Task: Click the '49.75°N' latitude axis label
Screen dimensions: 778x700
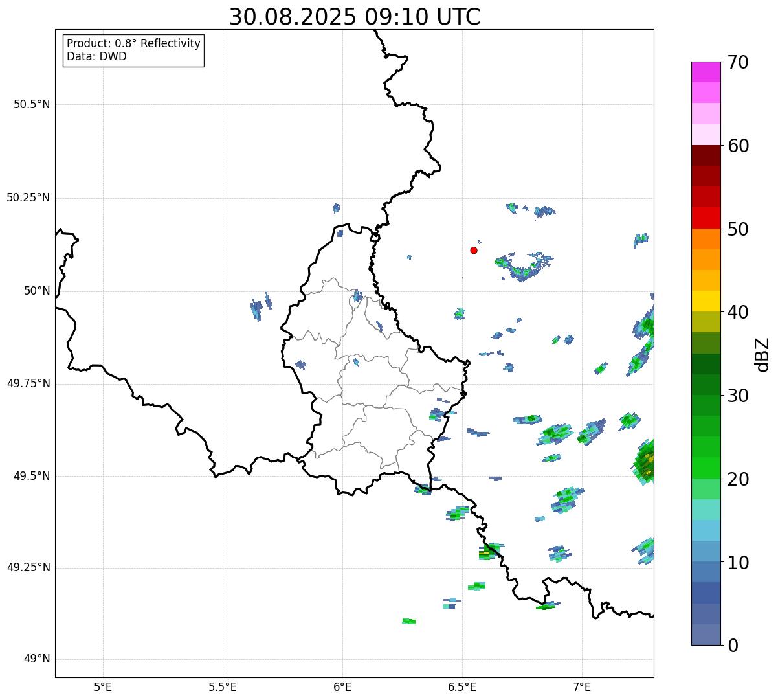Action: pos(28,383)
